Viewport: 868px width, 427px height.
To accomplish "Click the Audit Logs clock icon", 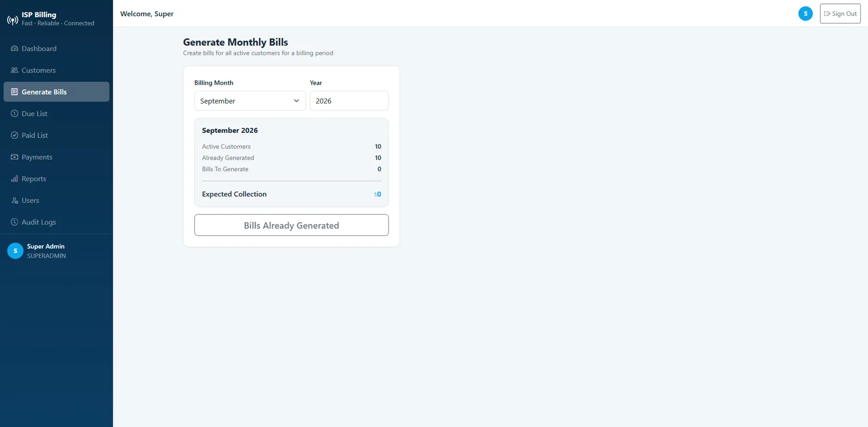I will [15, 222].
